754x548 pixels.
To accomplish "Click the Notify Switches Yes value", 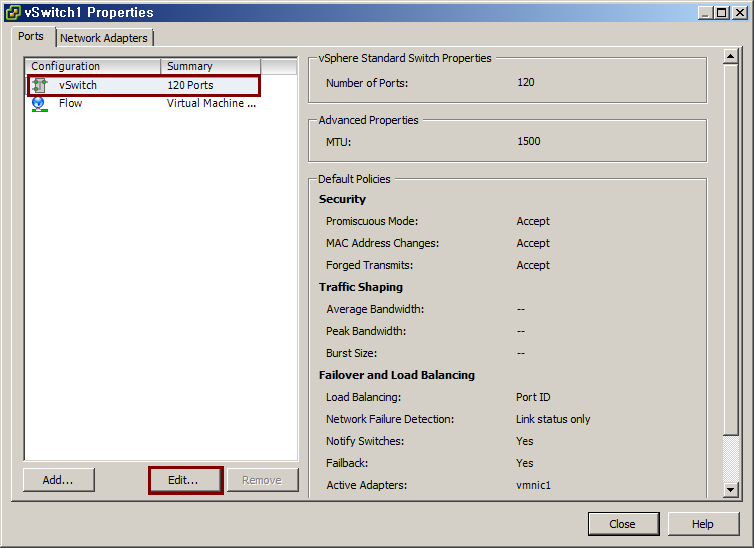I will (525, 441).
